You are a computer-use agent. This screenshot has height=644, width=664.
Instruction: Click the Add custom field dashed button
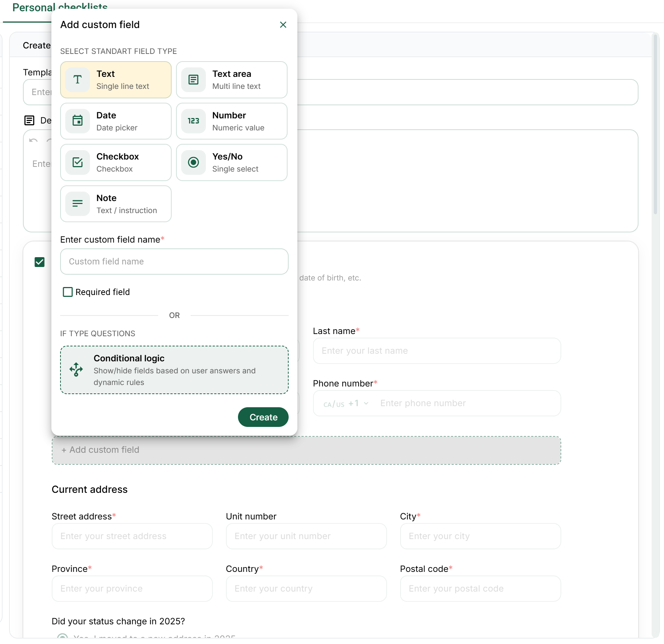point(306,450)
